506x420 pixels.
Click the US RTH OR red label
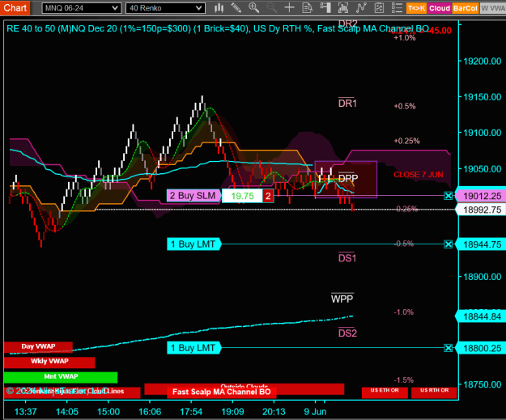click(435, 391)
